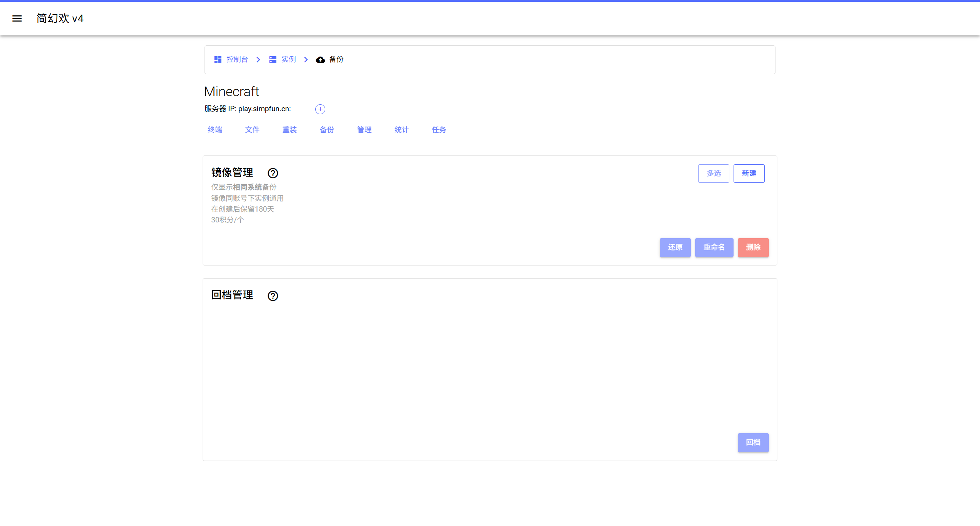Click the 简幻欢 v4 title
Viewport: 980px width, 526px height.
coord(60,18)
